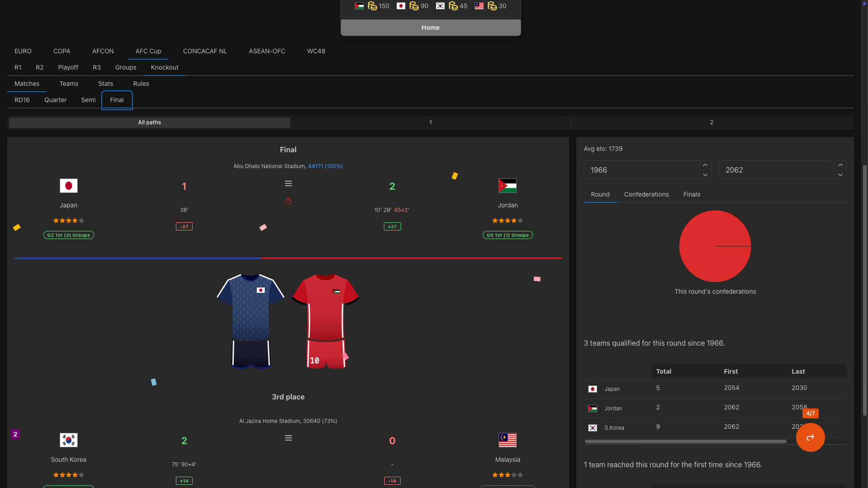Switch to the Confederations tab
This screenshot has width=868, height=488.
(646, 194)
